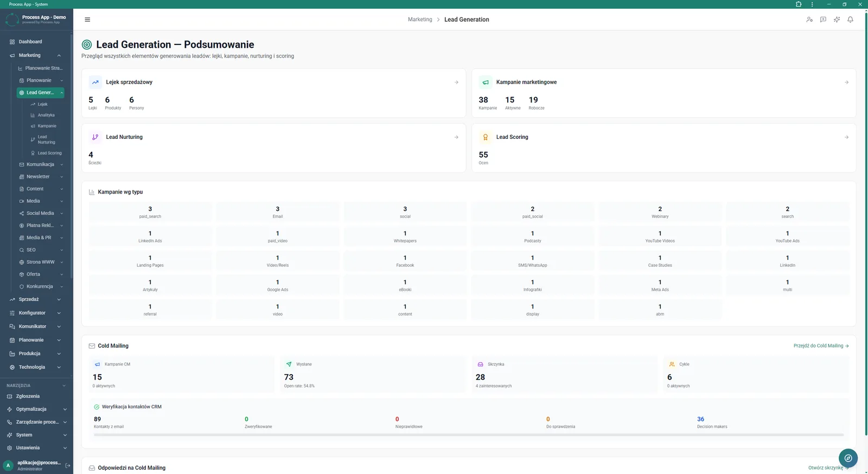Image resolution: width=868 pixels, height=474 pixels.
Task: Expand the Produkcja sidebar section
Action: (x=59, y=354)
